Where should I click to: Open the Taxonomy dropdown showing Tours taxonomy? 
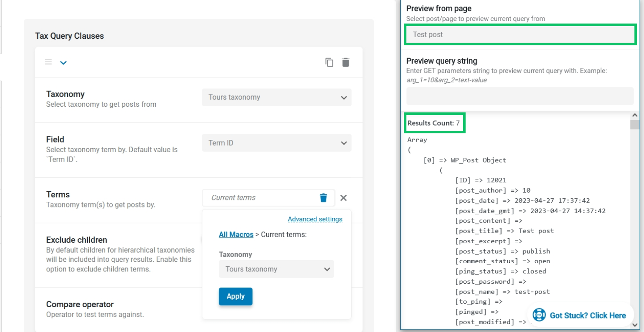pyautogui.click(x=277, y=97)
